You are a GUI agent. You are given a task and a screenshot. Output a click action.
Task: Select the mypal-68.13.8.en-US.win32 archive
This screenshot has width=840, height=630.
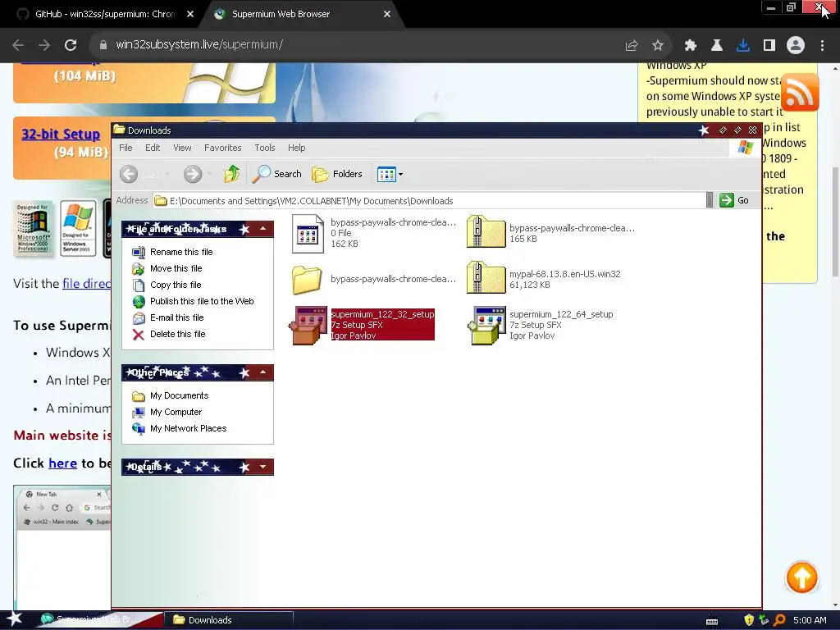point(543,279)
